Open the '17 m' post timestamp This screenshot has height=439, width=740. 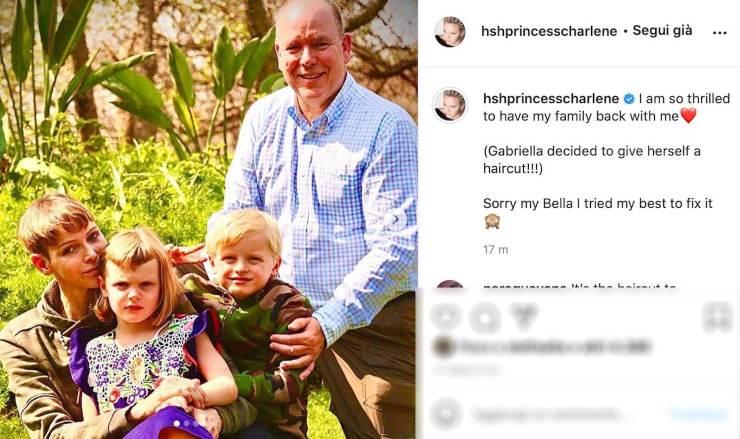pos(496,250)
